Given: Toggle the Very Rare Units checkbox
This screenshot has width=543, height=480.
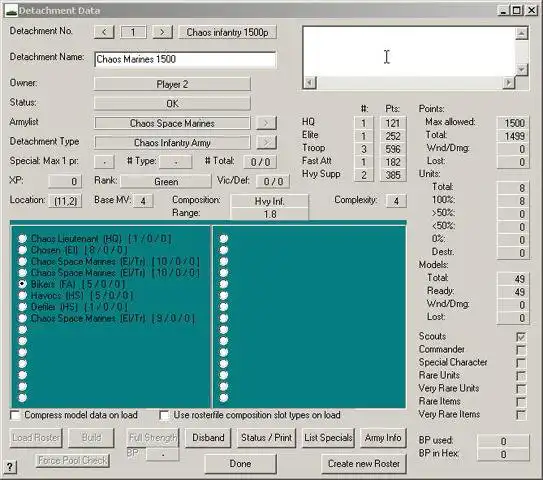Looking at the screenshot, I should pos(520,389).
